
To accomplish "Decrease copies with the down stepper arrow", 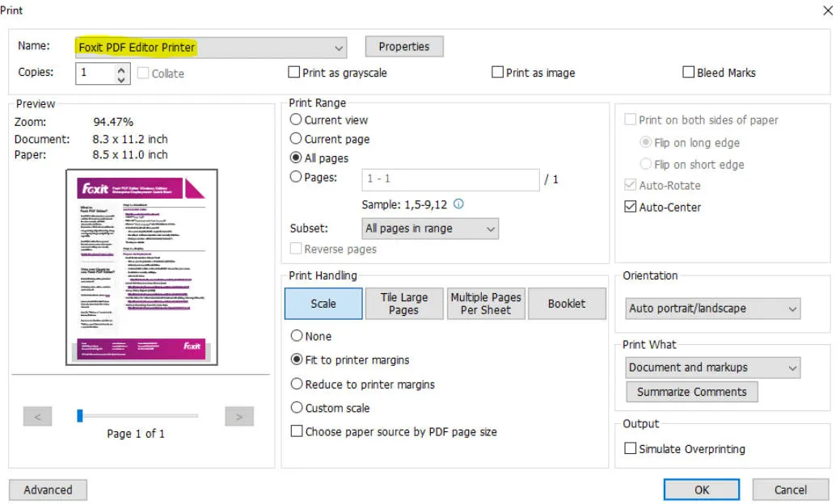I will click(121, 79).
